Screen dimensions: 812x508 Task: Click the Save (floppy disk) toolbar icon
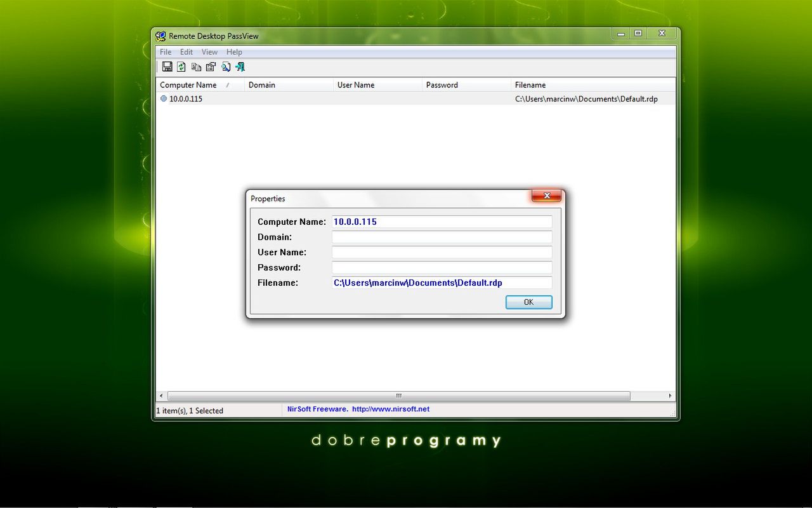[x=167, y=67]
